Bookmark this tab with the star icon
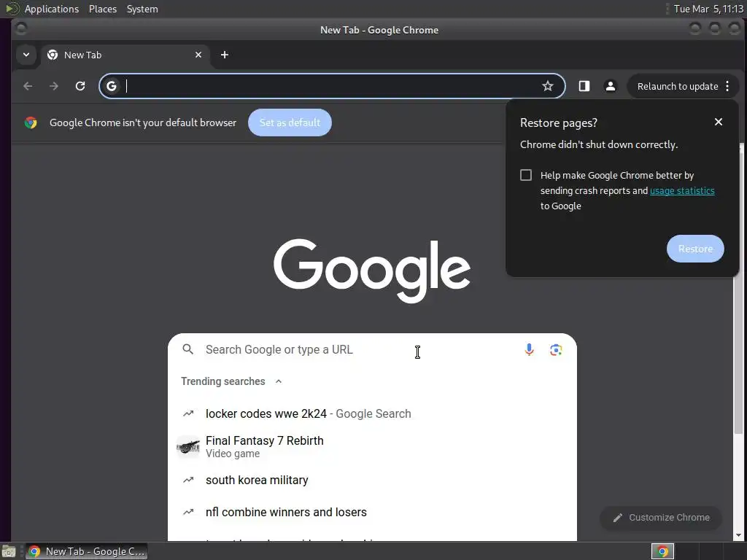Viewport: 747px width, 560px height. point(548,86)
